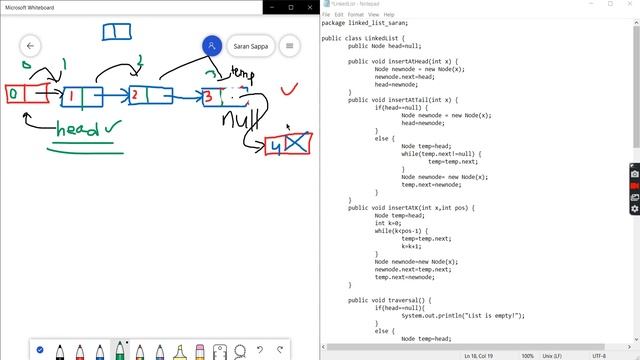Open the screen recorder settings gear
The width and height of the screenshot is (640, 360).
pyautogui.click(x=635, y=209)
